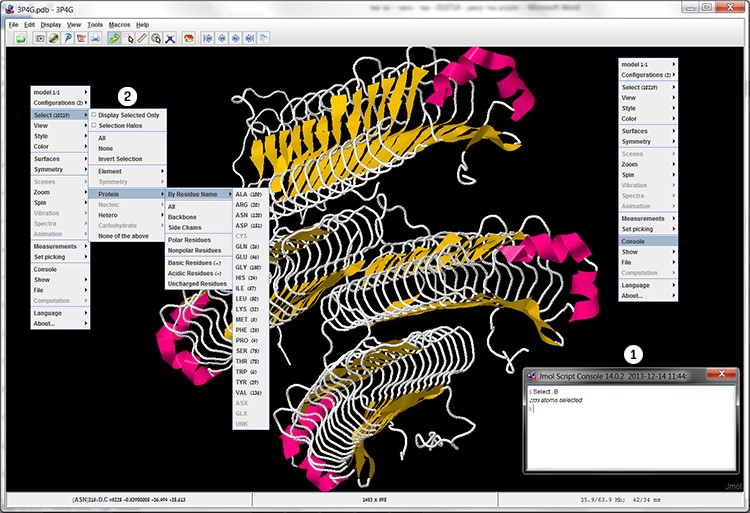
Task: Expand the Element submenu
Action: pos(128,171)
